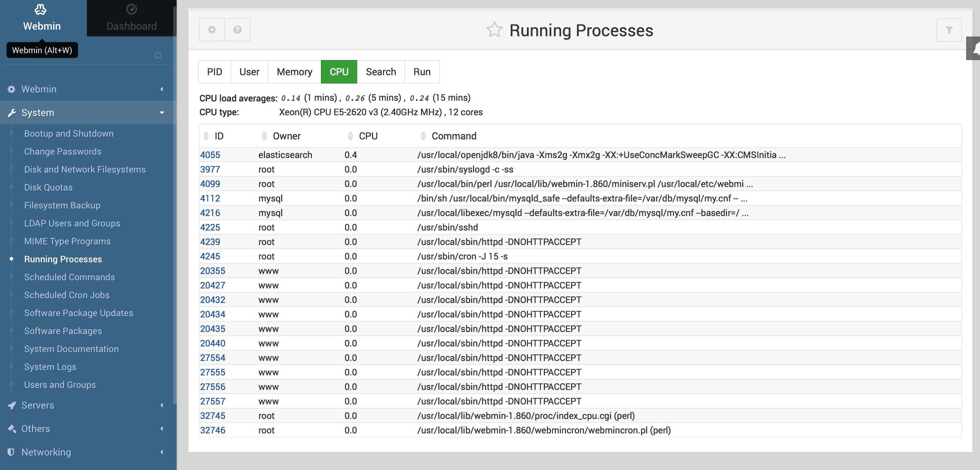Open the Run tab to execute a command
980x470 pixels.
pyautogui.click(x=422, y=71)
